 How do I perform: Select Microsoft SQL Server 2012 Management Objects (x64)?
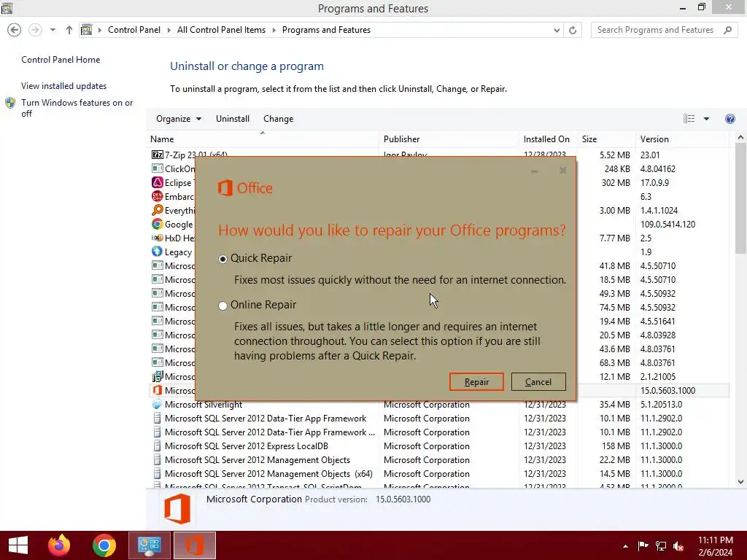coord(268,474)
